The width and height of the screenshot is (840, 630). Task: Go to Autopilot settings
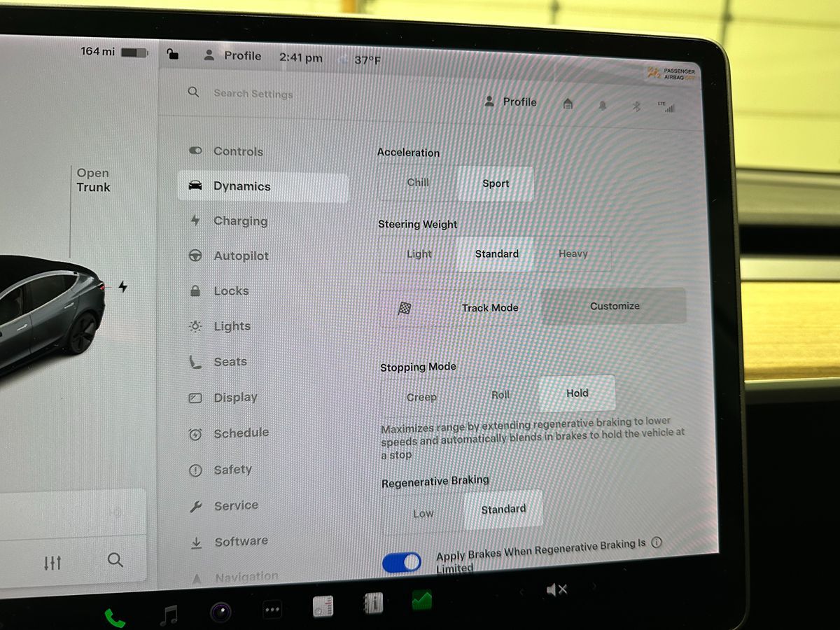tap(241, 256)
